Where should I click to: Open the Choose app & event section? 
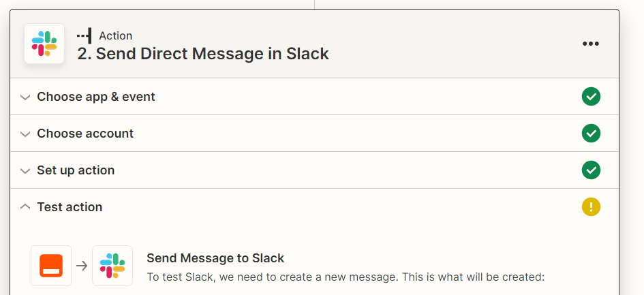coord(96,97)
